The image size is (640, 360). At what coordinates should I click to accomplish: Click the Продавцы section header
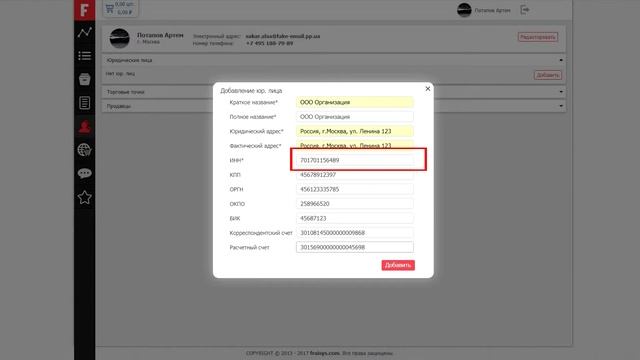click(x=333, y=106)
